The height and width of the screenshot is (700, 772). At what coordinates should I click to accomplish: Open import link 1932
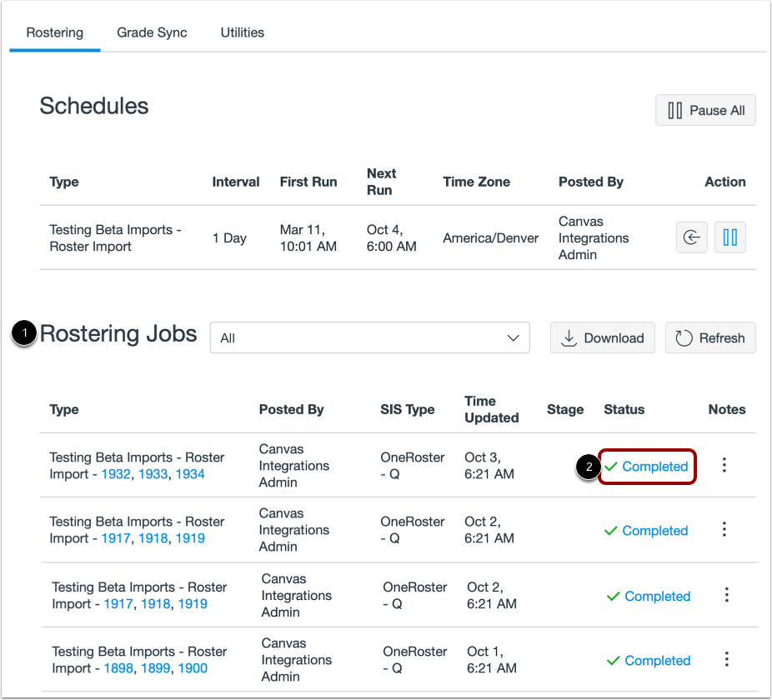click(116, 474)
